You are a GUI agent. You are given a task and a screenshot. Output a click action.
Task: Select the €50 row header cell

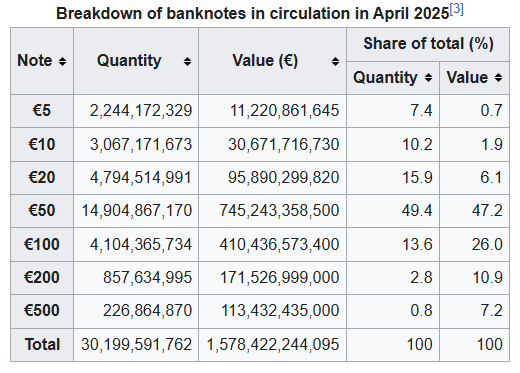(42, 211)
